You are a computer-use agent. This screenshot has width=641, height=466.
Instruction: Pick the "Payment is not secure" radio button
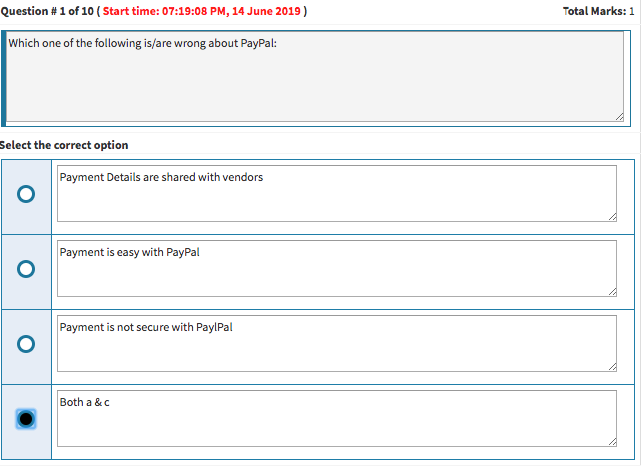pyautogui.click(x=26, y=344)
